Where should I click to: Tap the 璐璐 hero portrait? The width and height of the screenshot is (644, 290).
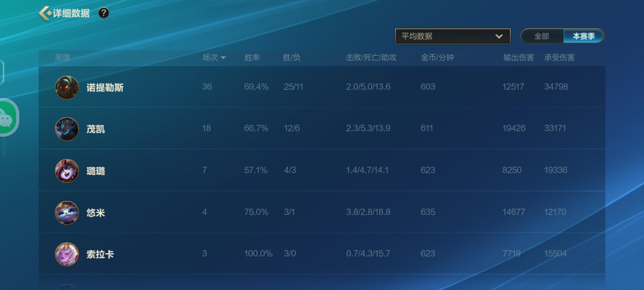[x=67, y=171]
